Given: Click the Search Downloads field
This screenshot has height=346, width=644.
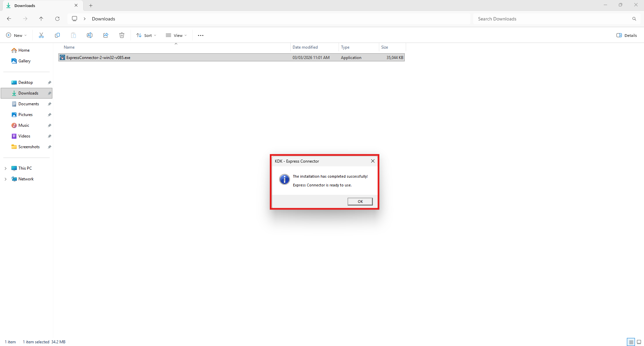Looking at the screenshot, I should (554, 19).
